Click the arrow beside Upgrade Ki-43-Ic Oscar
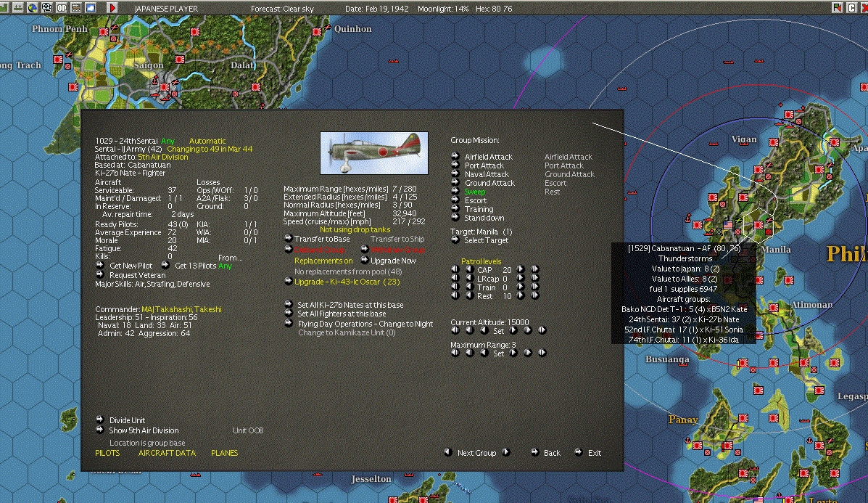The image size is (868, 503). 288,281
